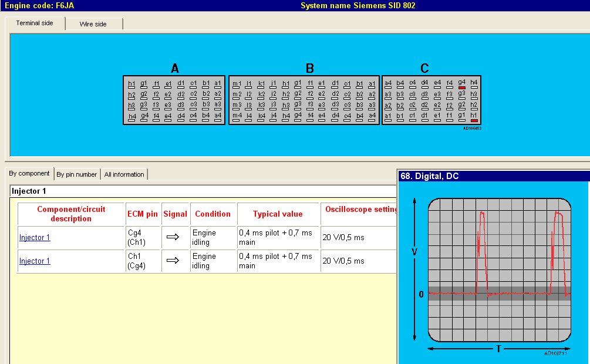Open Injector 1 link in Ch1 (Cg4) row
This screenshot has height=364, width=590.
click(35, 261)
